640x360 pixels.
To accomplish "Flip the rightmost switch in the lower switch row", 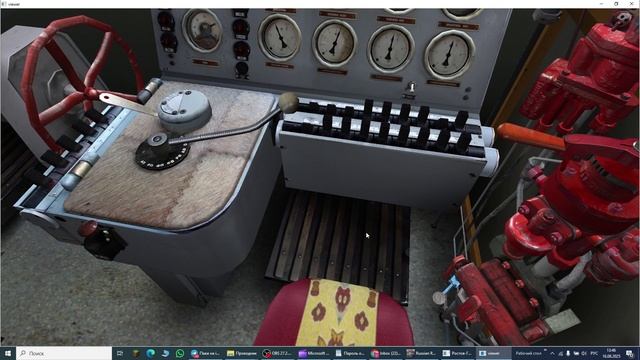I will [464, 142].
